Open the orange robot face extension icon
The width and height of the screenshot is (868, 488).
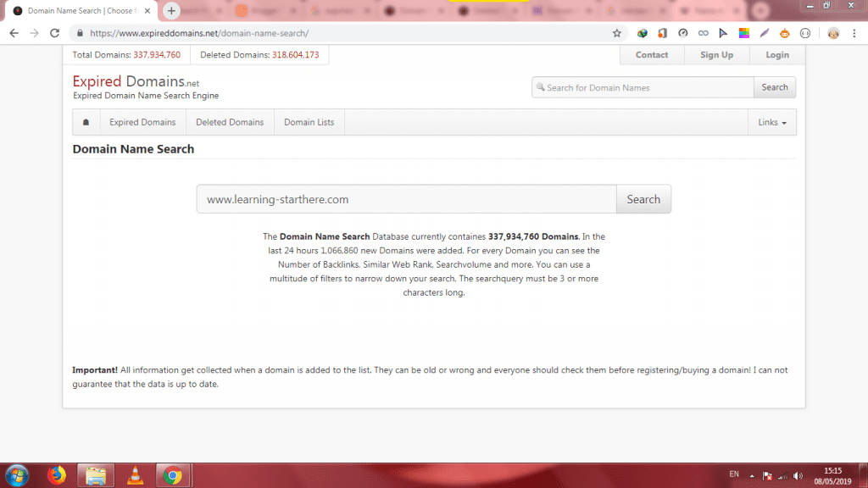click(x=784, y=33)
